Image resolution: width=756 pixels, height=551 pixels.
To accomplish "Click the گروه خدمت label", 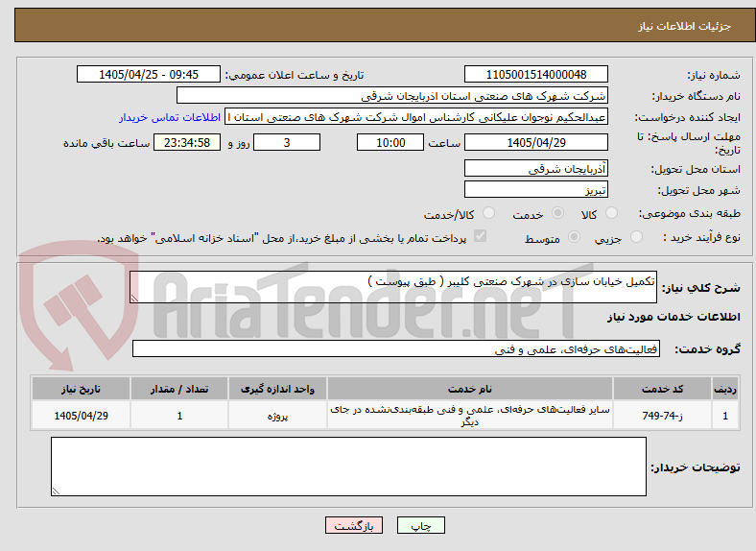I will click(707, 349).
